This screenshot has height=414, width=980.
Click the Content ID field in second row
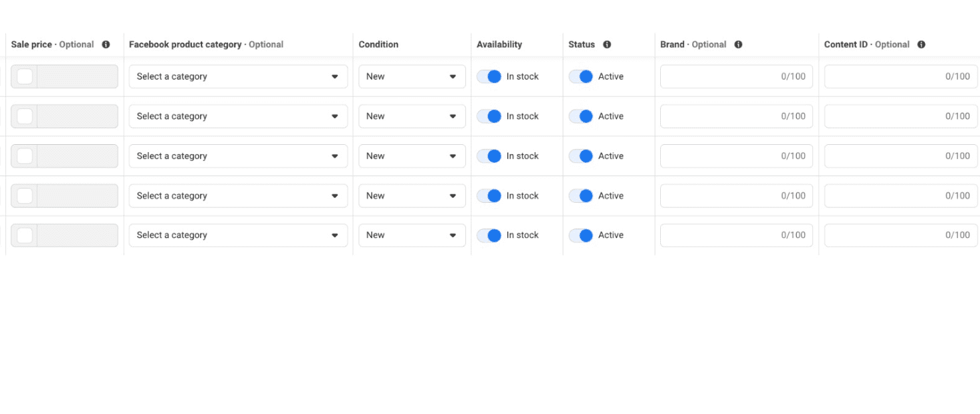(x=901, y=116)
